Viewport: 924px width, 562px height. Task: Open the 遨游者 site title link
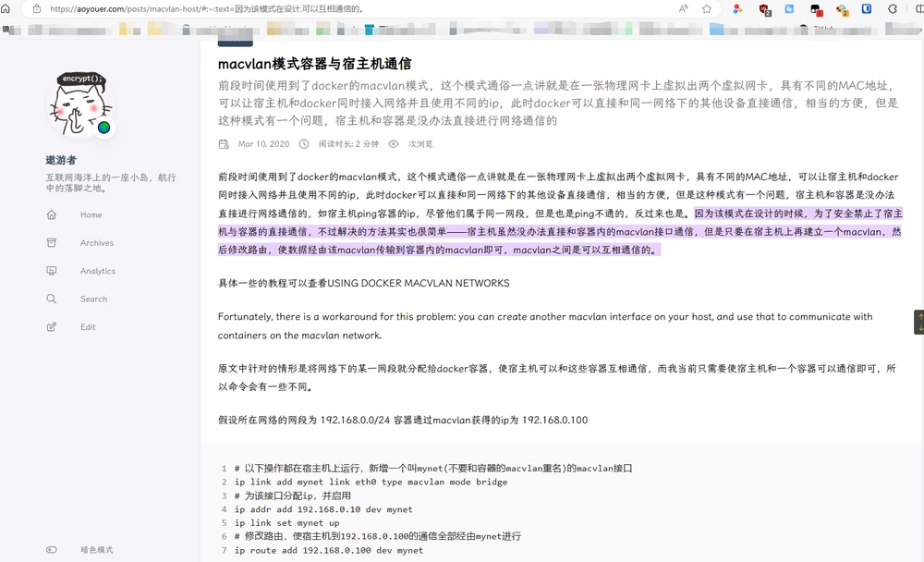click(x=61, y=160)
